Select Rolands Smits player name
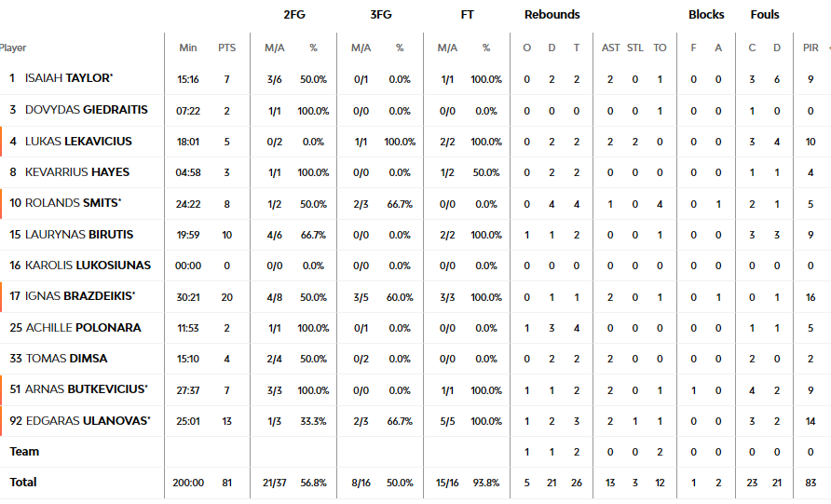831x504 pixels. pos(74,203)
